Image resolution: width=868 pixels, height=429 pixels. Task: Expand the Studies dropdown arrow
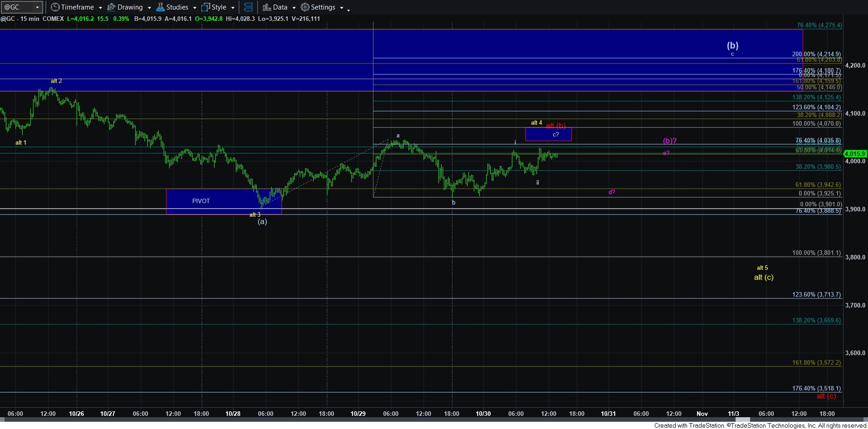pyautogui.click(x=195, y=8)
